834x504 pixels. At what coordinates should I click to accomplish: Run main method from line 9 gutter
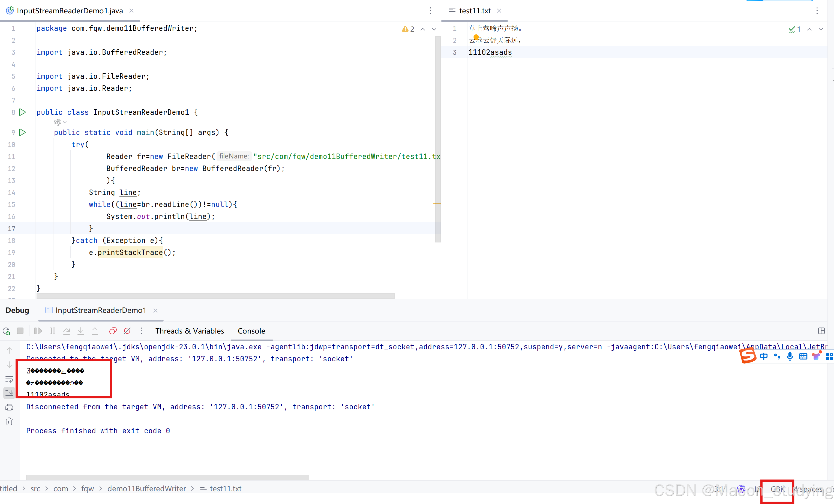22,132
